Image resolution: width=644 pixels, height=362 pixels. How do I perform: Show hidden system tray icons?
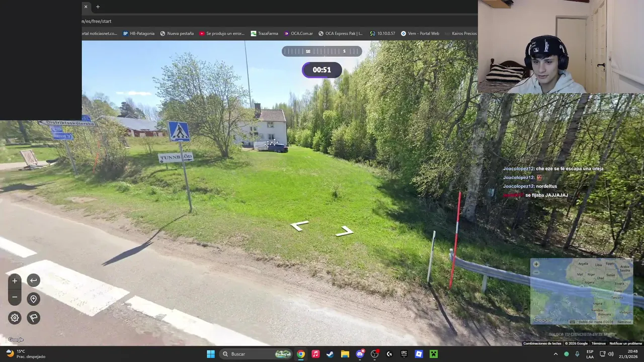pos(555,354)
